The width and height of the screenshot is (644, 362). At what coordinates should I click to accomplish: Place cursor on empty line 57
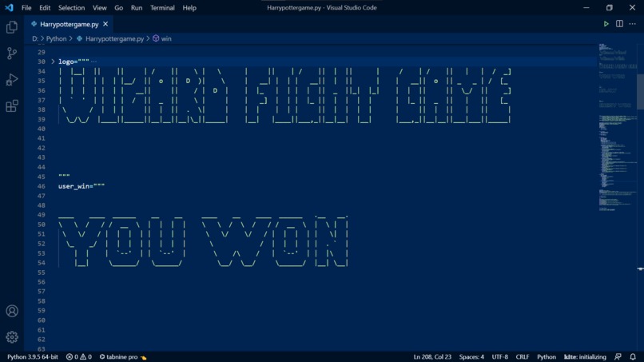[x=327, y=292]
